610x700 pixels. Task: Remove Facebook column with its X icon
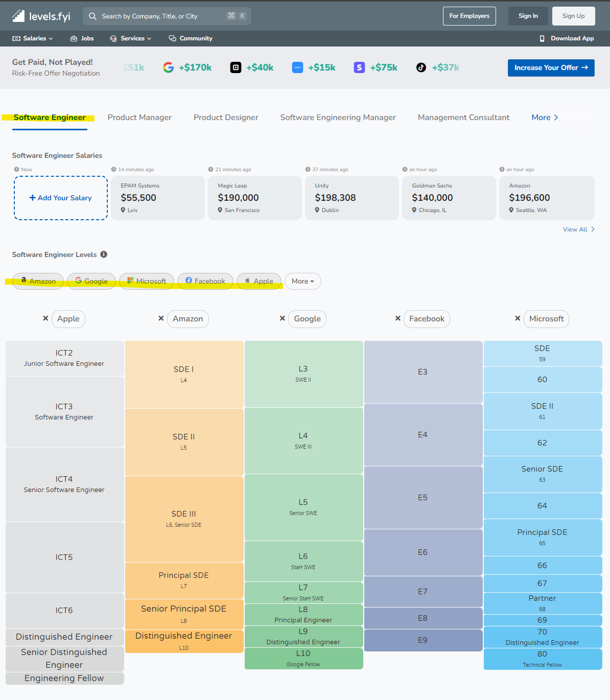[x=397, y=318]
